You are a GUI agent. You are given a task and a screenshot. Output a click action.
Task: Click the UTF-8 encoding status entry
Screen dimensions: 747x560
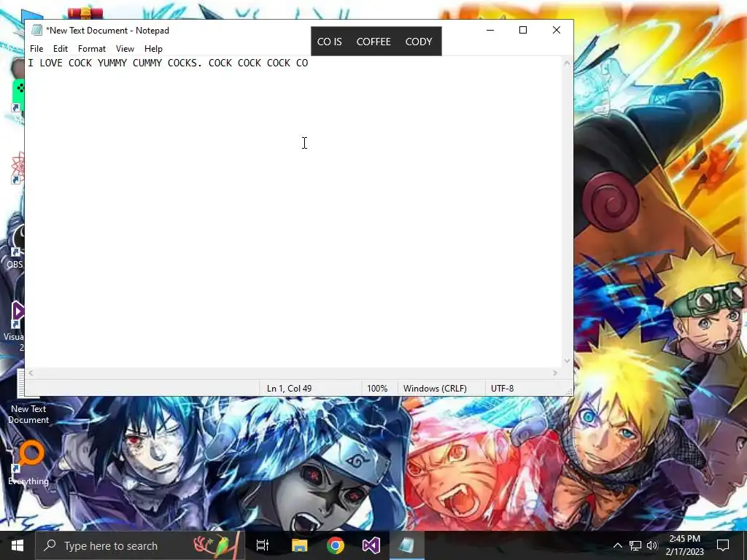pos(502,389)
